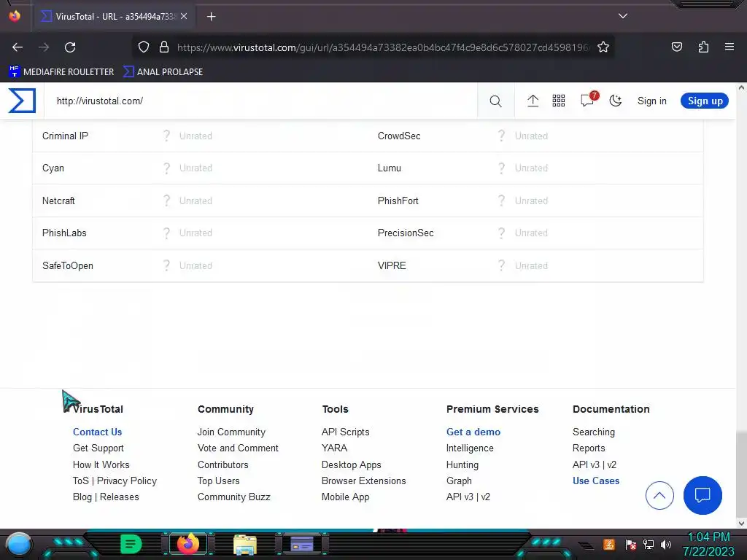Image resolution: width=747 pixels, height=560 pixels.
Task: Open Get Support link
Action: coord(98,448)
